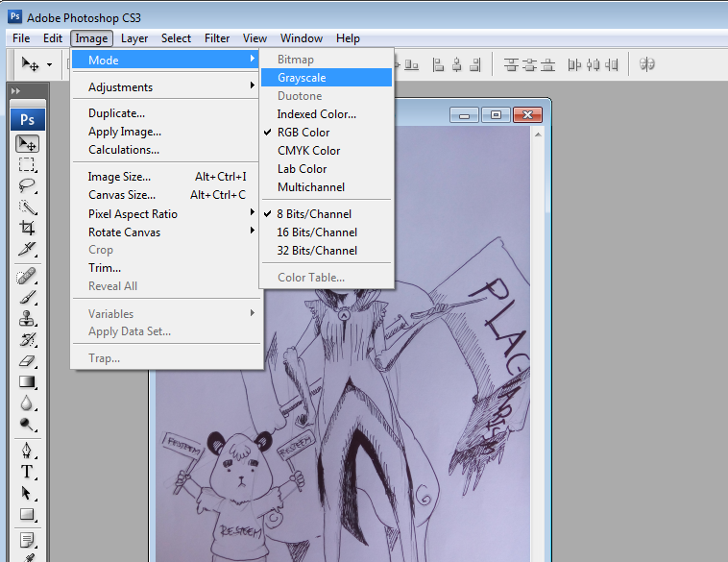Click Distribute top edges icon in options bar
Screen dimensions: 728x562
click(x=511, y=64)
